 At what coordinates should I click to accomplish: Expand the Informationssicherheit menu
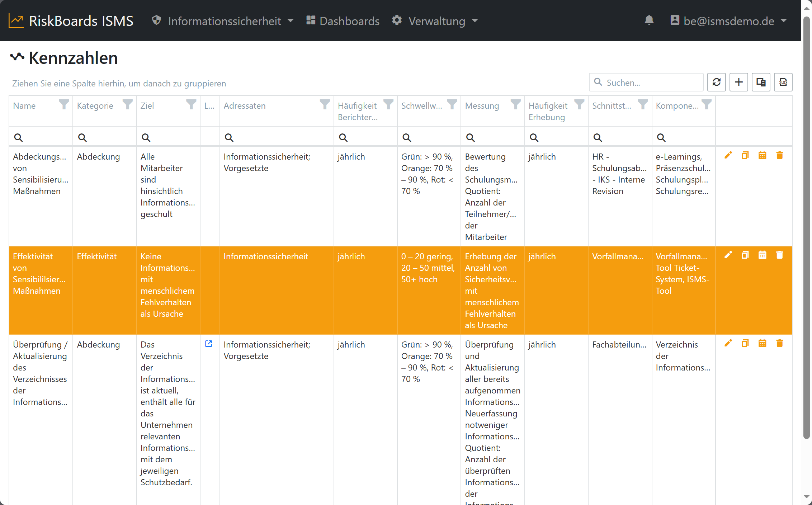[x=222, y=21]
